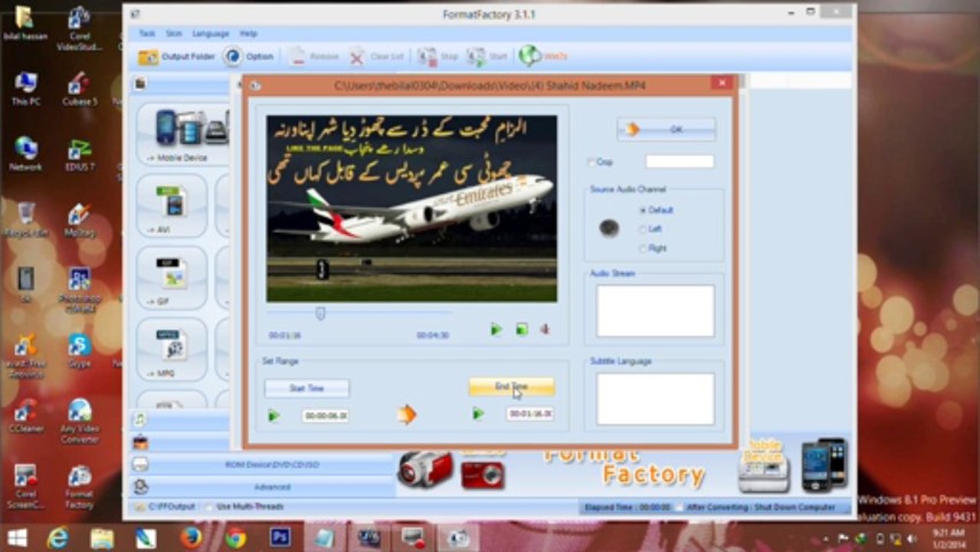Expand the Audio category with music note
This screenshot has width=980, height=552.
coord(140,419)
